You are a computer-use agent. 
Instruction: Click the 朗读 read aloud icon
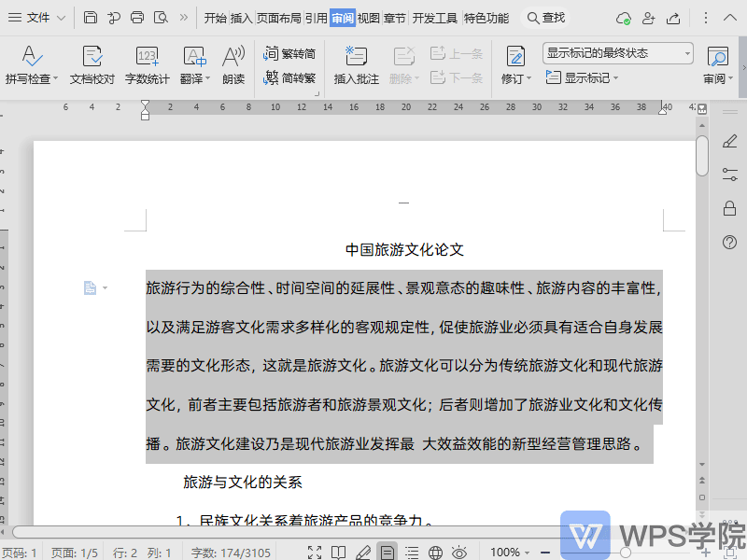coord(233,64)
